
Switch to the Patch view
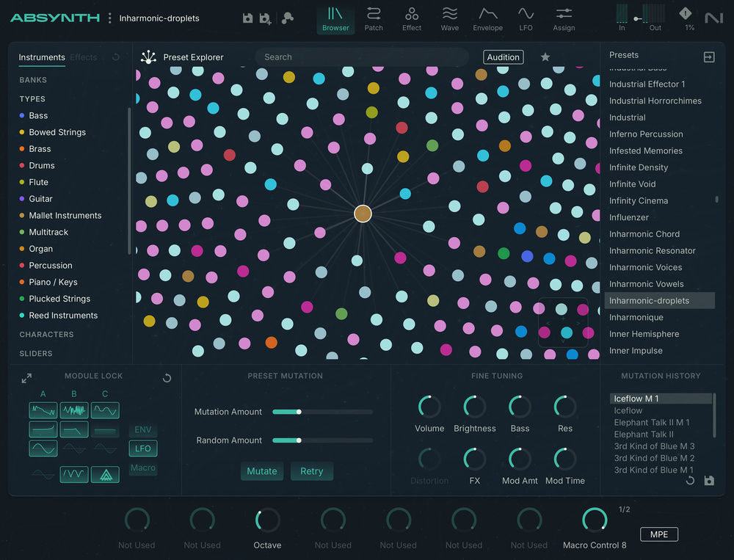(x=374, y=19)
